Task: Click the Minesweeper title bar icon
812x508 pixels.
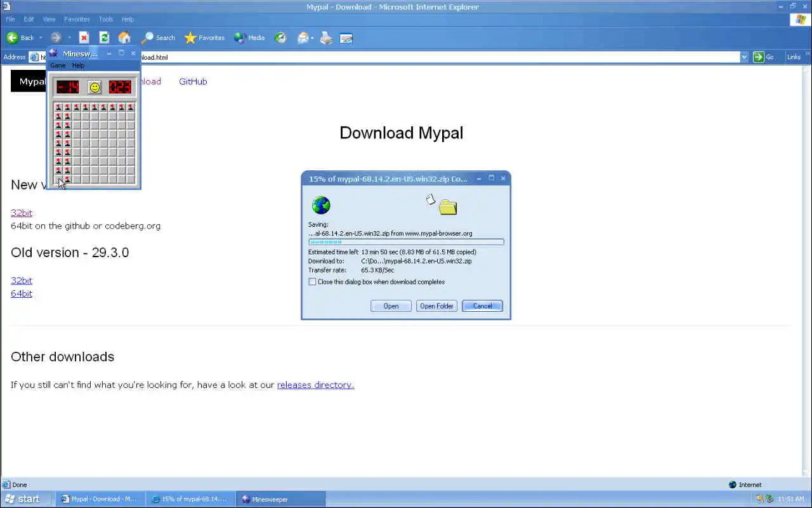Action: click(x=53, y=53)
